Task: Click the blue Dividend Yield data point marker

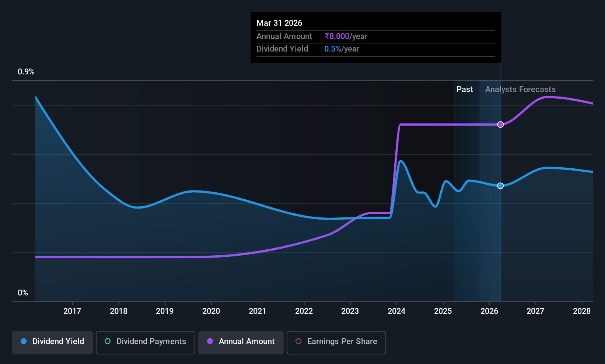Action: pyautogui.click(x=500, y=186)
